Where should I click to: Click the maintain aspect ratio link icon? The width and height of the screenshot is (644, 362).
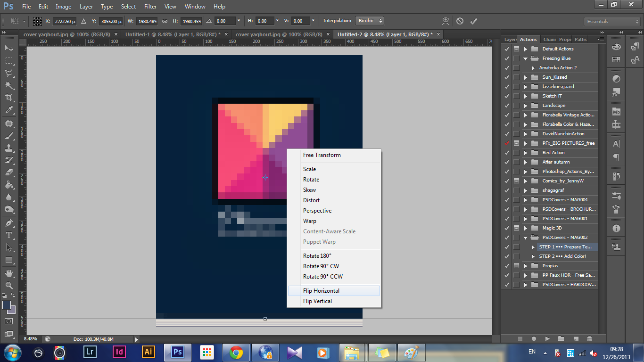pos(165,21)
